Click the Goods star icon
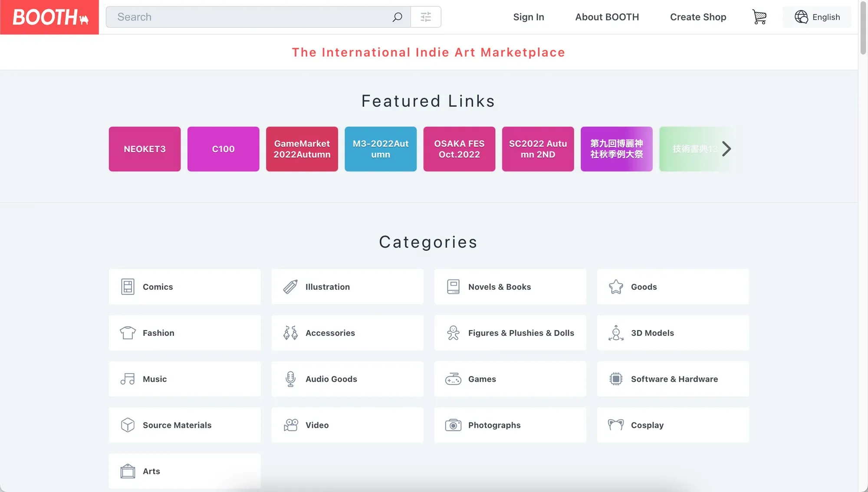 (x=616, y=287)
